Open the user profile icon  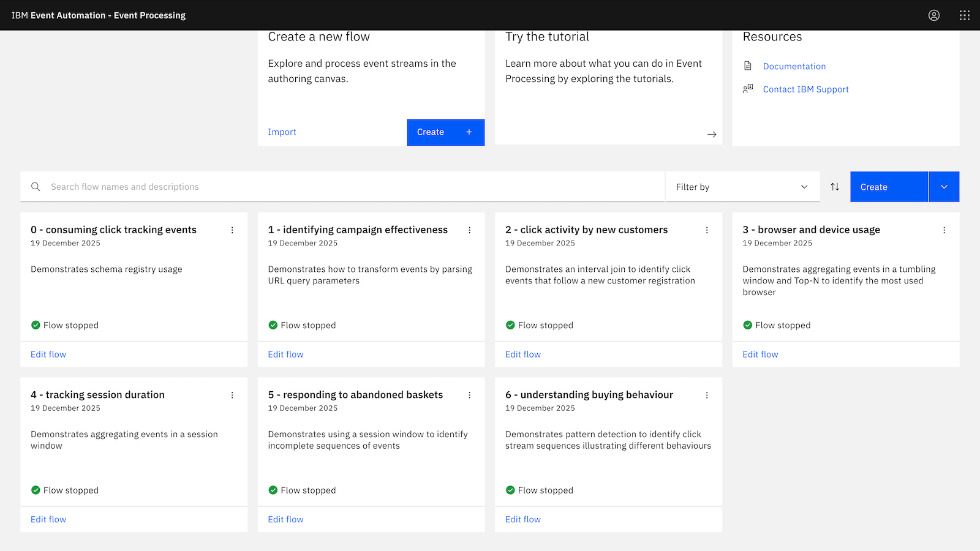coord(933,15)
